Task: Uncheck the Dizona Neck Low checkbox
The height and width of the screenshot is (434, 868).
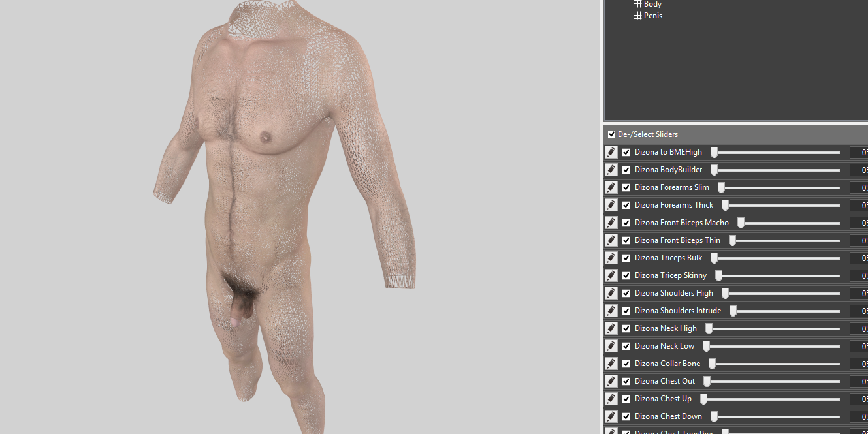Action: (x=626, y=346)
